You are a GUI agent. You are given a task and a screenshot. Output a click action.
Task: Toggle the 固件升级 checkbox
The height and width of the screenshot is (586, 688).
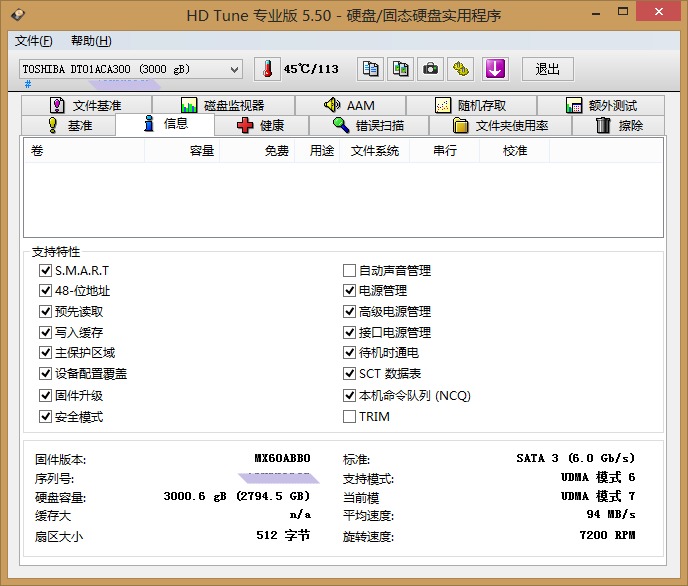click(46, 395)
